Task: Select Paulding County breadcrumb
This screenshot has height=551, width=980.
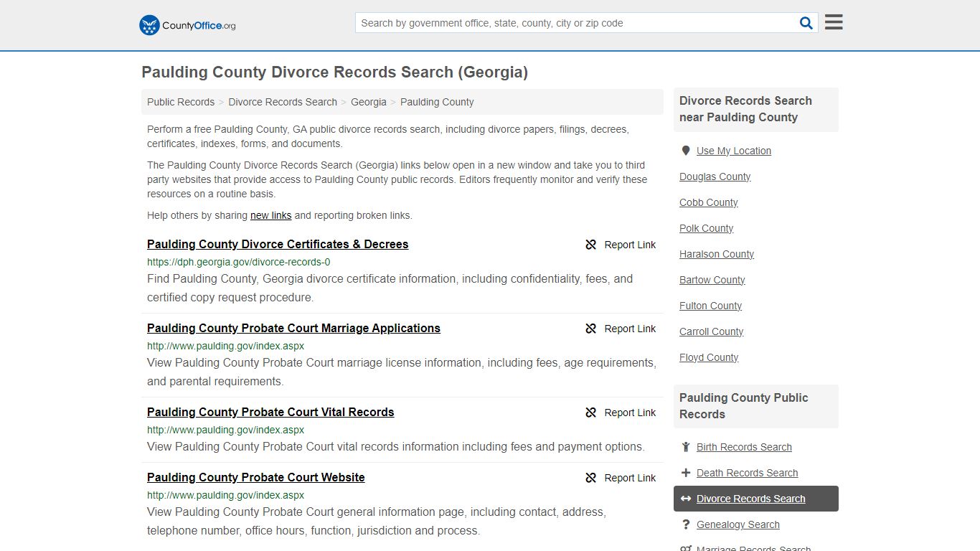Action: point(437,102)
